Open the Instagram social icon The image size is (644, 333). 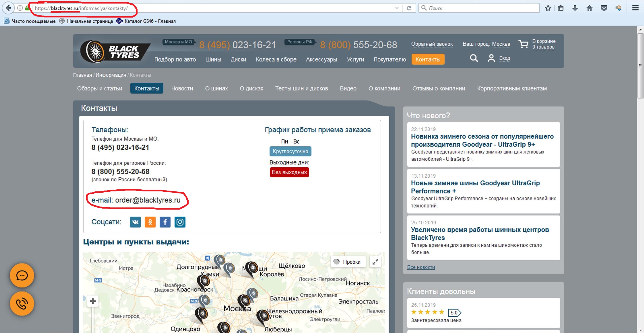pyautogui.click(x=180, y=222)
